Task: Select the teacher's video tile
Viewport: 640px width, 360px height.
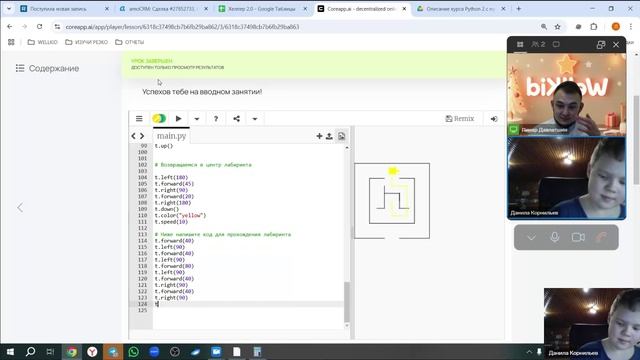Action: 567,94
